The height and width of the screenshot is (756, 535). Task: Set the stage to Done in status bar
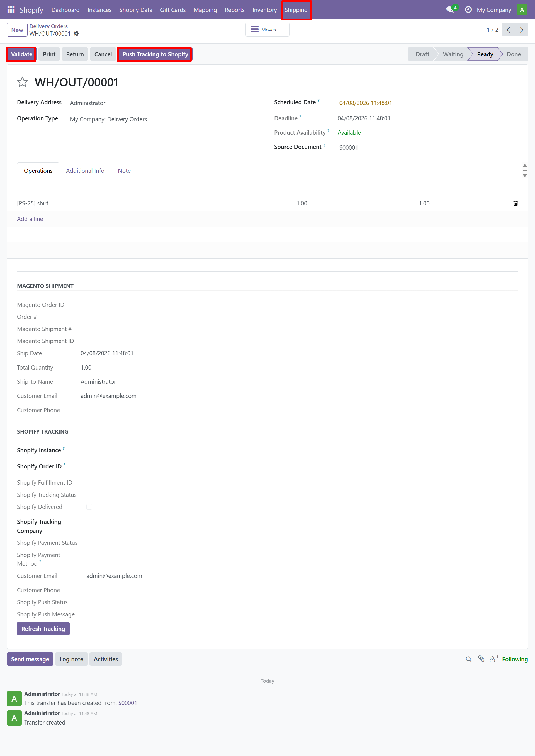click(x=513, y=54)
